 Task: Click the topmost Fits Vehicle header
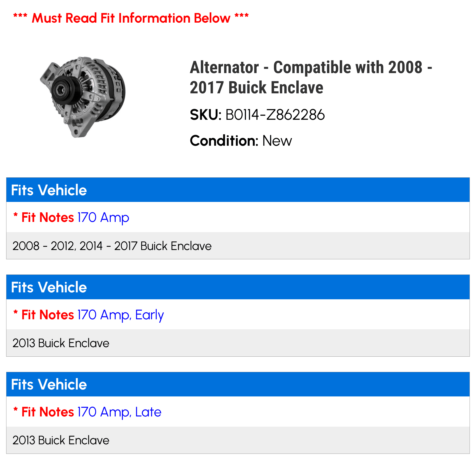pos(49,190)
